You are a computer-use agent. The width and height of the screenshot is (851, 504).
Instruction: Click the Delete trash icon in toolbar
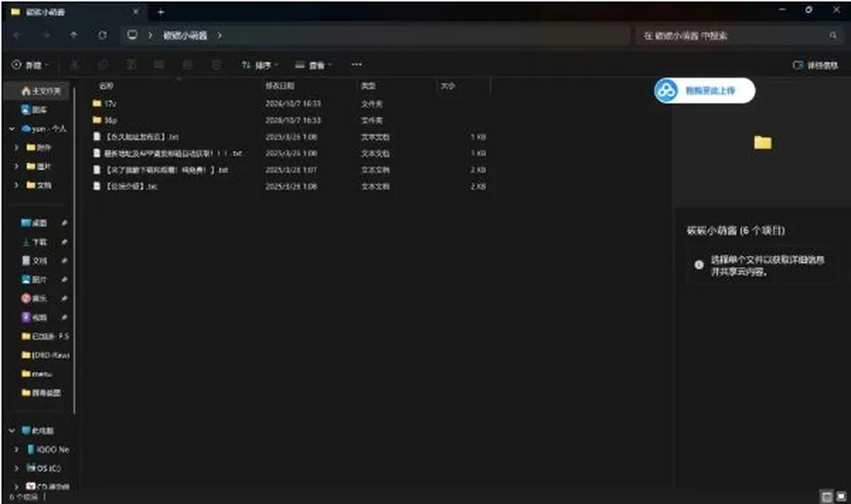[215, 65]
